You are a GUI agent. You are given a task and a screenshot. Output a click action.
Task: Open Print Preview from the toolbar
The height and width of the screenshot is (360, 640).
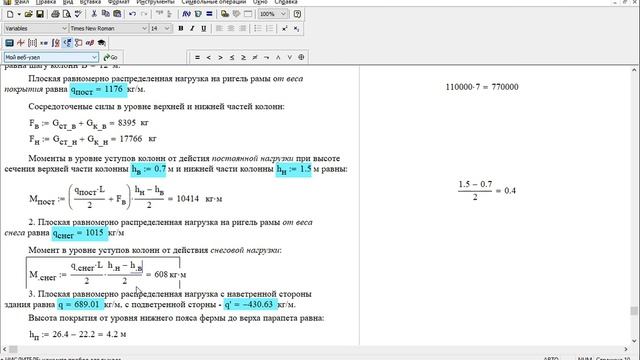[66, 14]
